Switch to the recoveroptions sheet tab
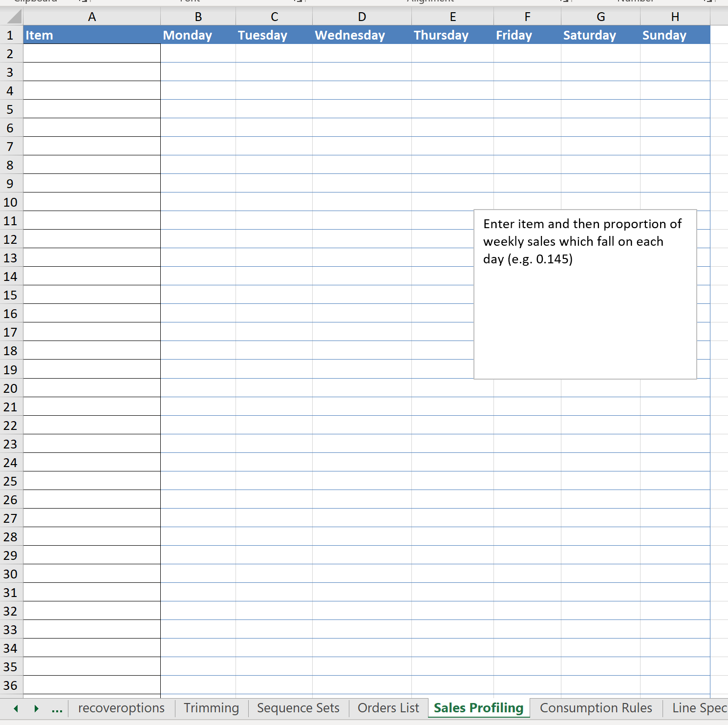The image size is (728, 725). [x=121, y=708]
